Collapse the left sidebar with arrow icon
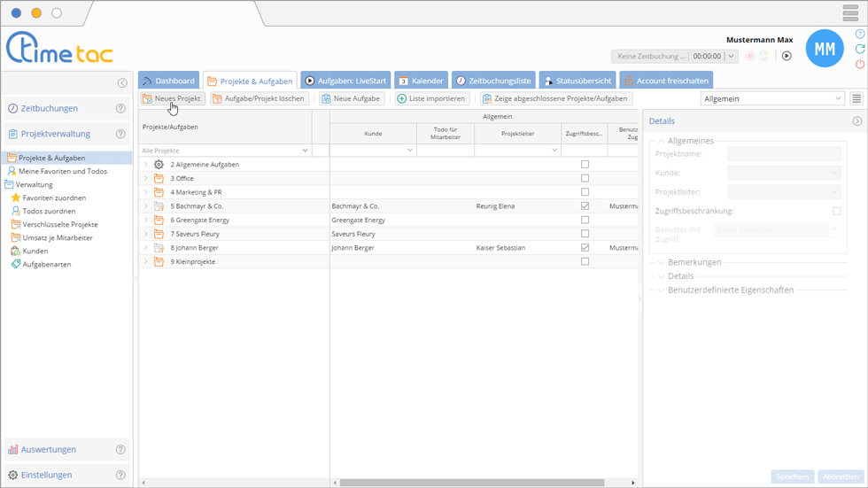 tap(122, 83)
